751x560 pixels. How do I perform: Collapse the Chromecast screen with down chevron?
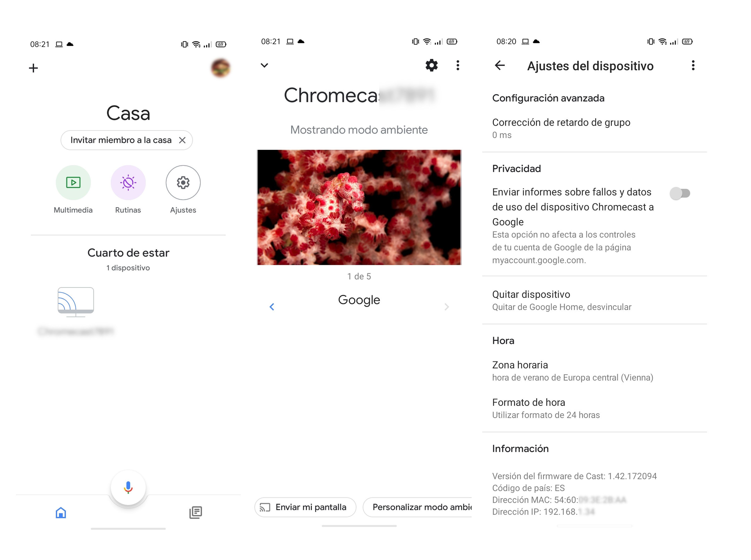(264, 65)
